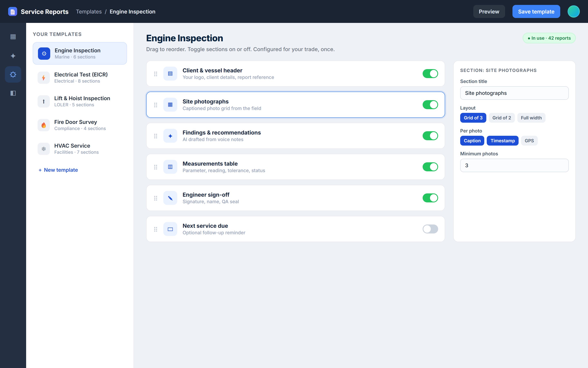The width and height of the screenshot is (588, 368).
Task: Enable the Next service due toggle
Action: point(430,229)
